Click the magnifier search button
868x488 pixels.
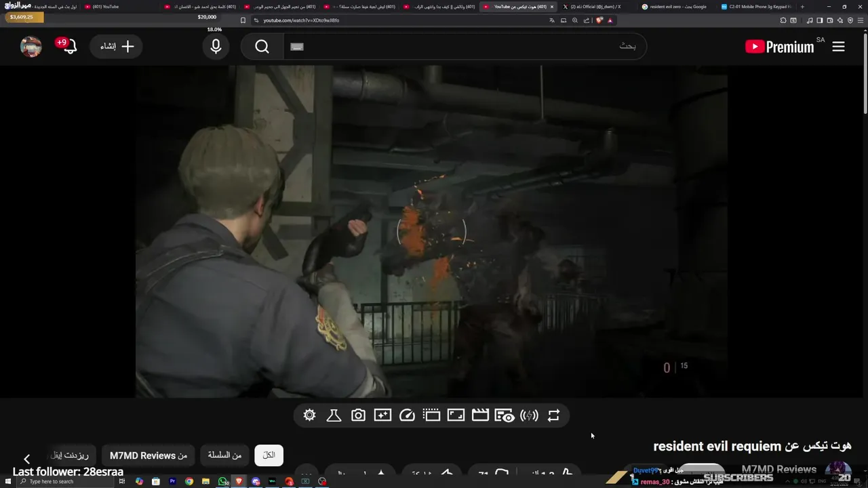(x=262, y=46)
